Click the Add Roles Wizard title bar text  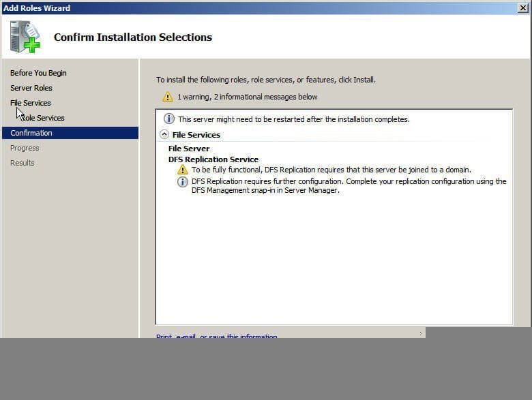37,8
